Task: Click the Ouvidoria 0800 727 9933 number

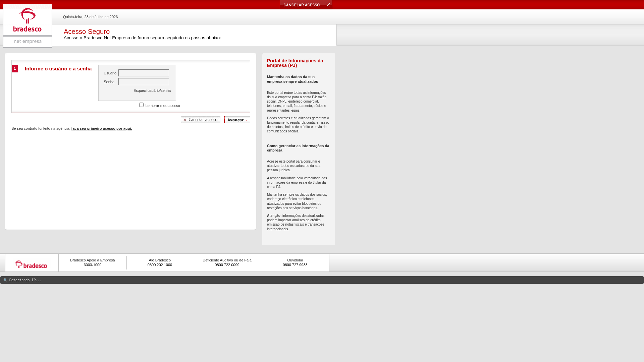Action: [295, 265]
